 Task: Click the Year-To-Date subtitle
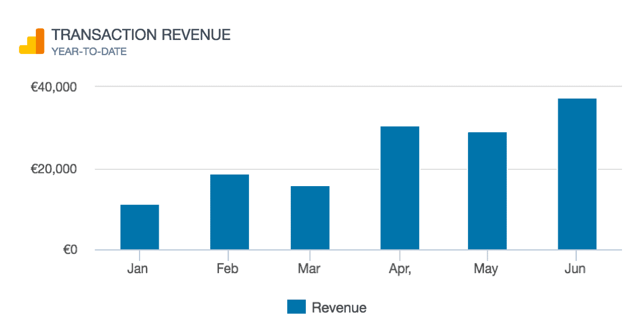89,52
